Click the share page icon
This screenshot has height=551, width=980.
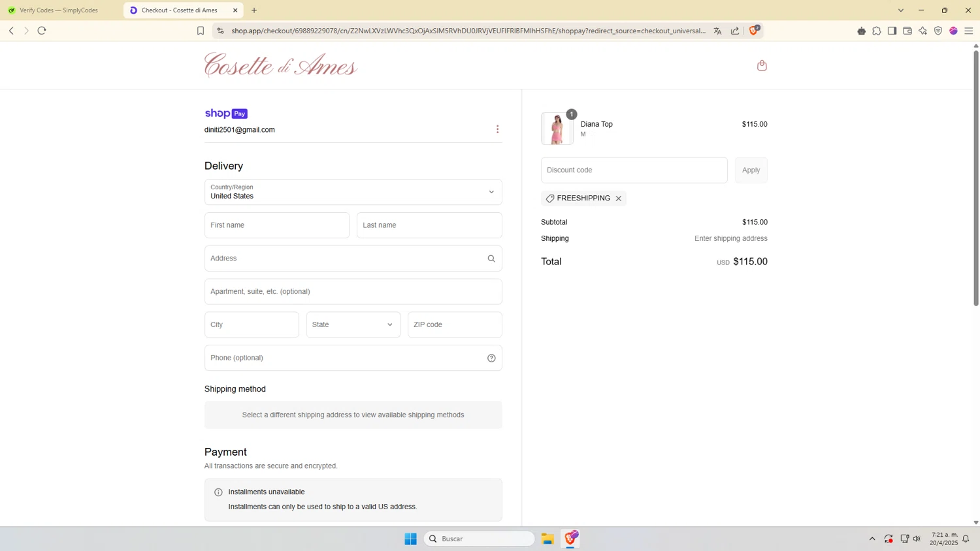[x=735, y=31]
